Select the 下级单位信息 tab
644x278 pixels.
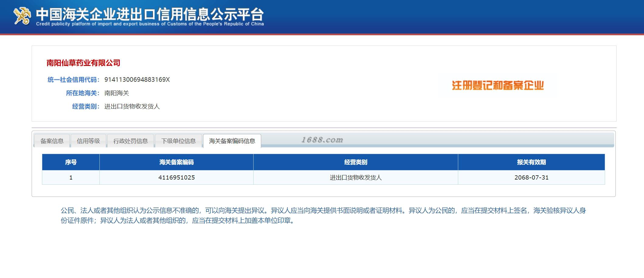click(178, 141)
